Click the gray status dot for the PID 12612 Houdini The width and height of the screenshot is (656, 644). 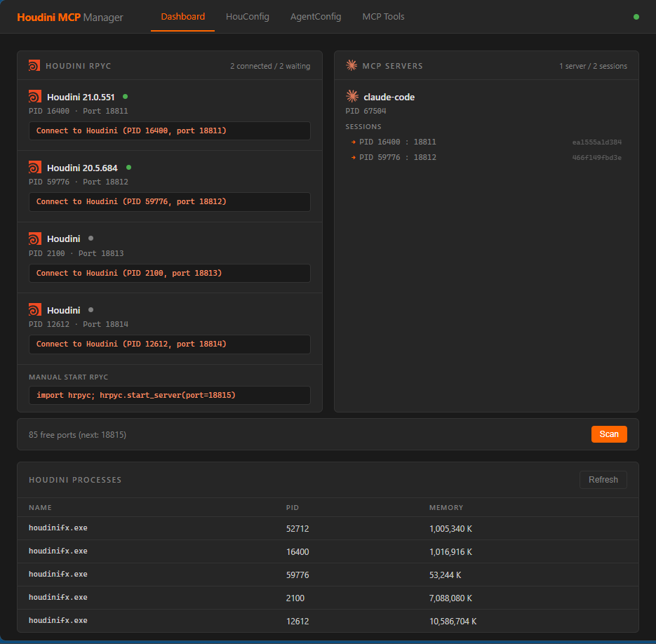pyautogui.click(x=91, y=310)
